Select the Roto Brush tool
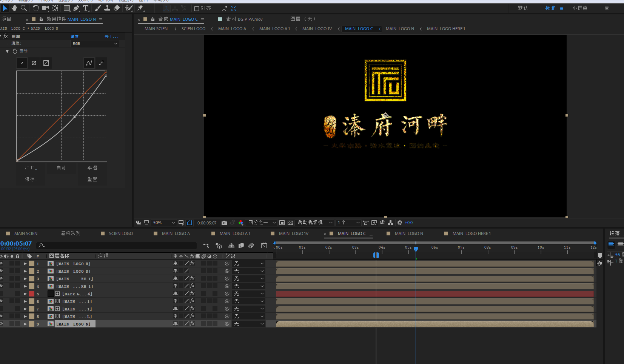The width and height of the screenshot is (624, 364). coord(129,8)
